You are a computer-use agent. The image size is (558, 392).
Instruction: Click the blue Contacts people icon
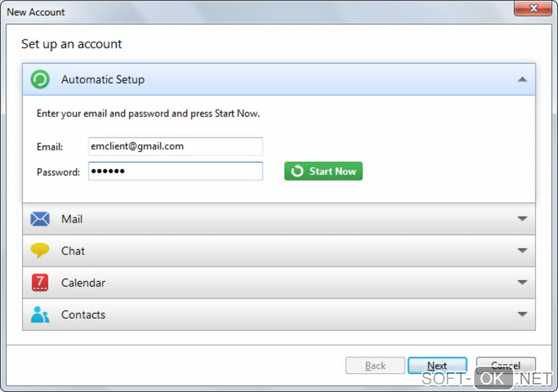(x=40, y=314)
